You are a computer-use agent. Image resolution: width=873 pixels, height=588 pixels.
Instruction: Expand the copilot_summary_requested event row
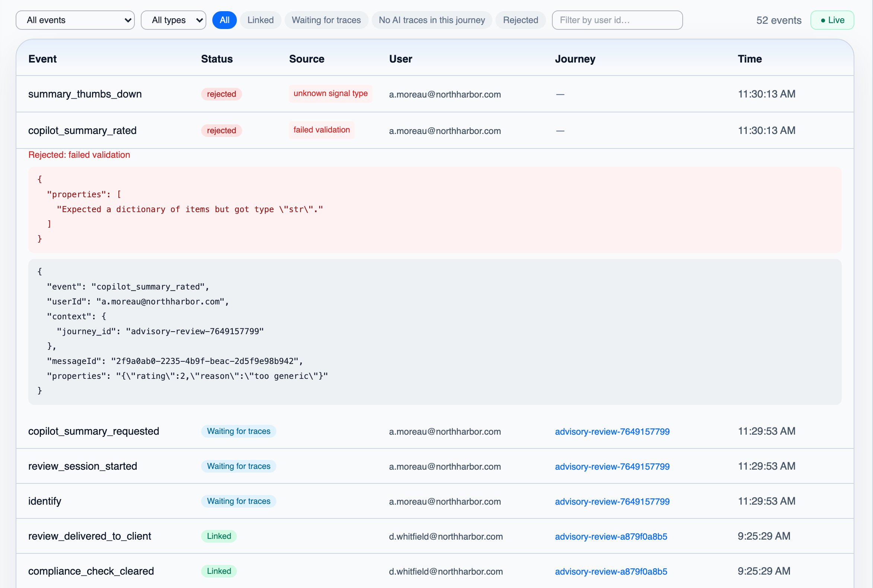[435, 431]
